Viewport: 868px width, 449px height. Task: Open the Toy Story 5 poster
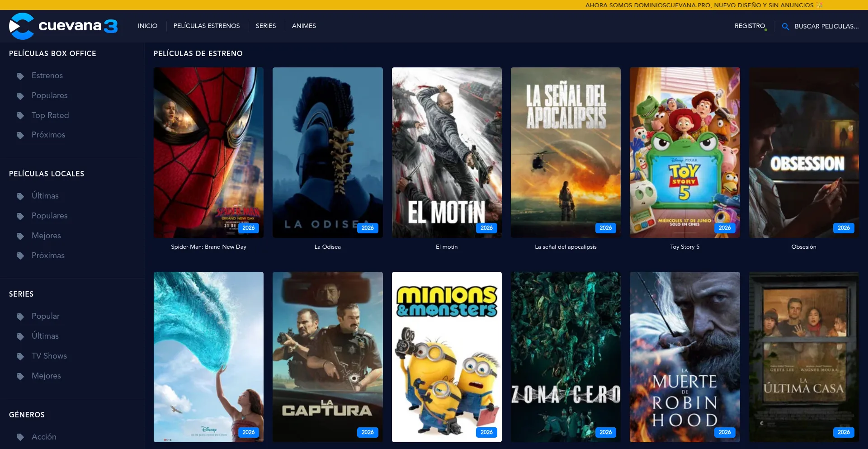coord(685,152)
